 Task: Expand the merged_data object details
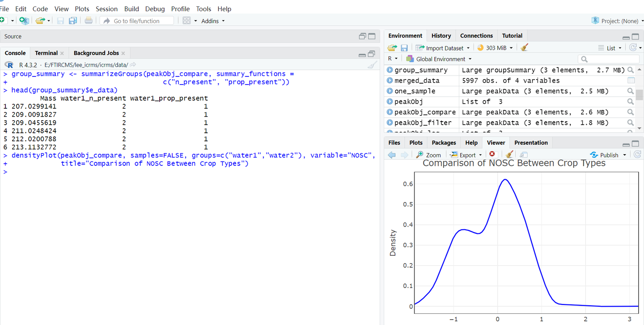[x=390, y=80]
